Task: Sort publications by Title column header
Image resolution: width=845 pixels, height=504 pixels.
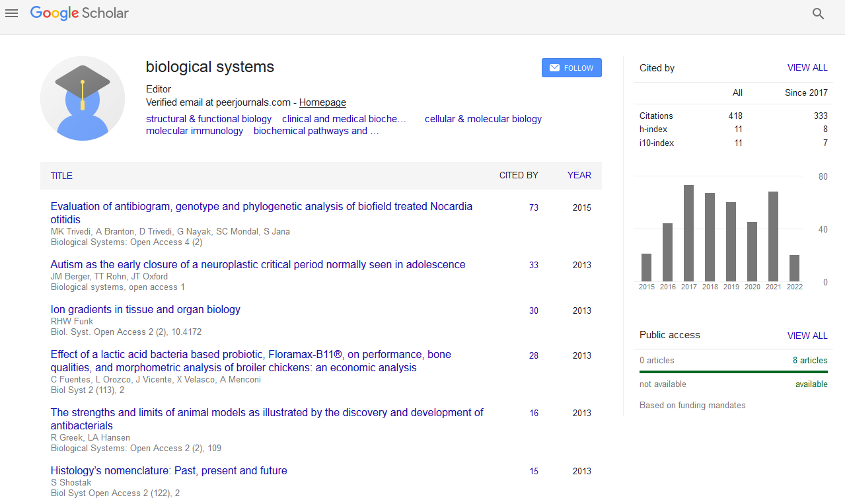Action: [61, 176]
